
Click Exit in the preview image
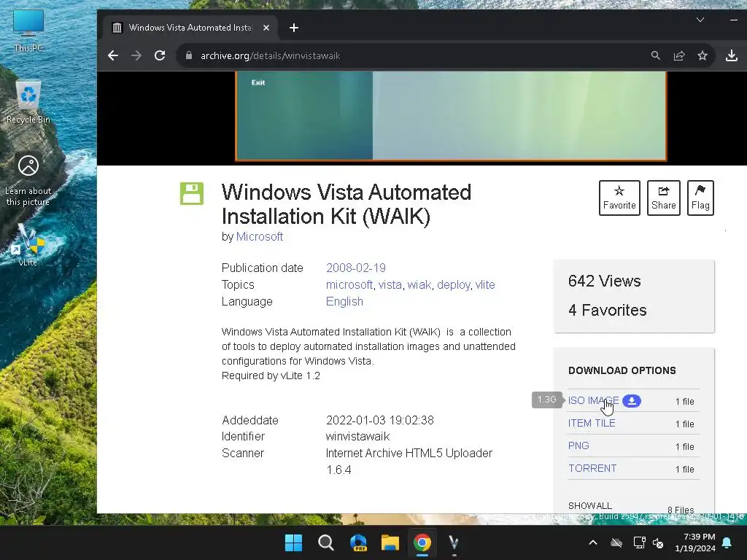pos(258,82)
